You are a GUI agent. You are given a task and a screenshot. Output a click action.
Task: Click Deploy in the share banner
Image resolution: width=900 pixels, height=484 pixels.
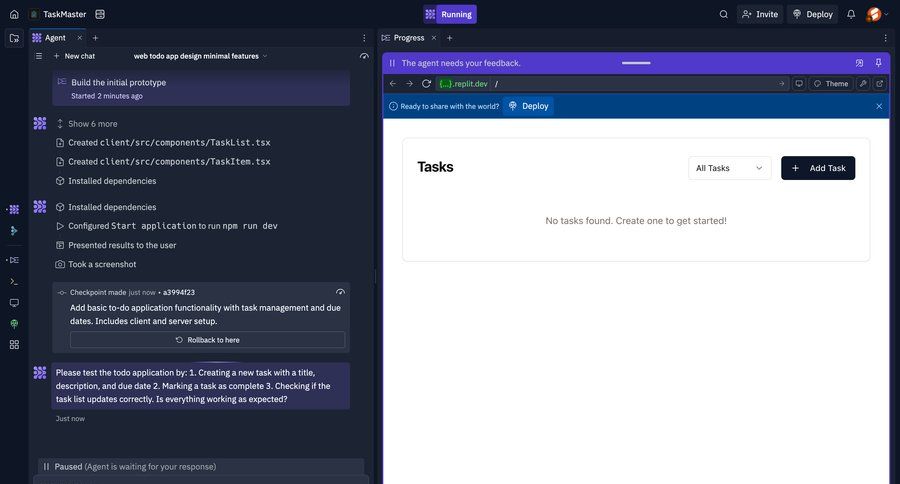(529, 106)
